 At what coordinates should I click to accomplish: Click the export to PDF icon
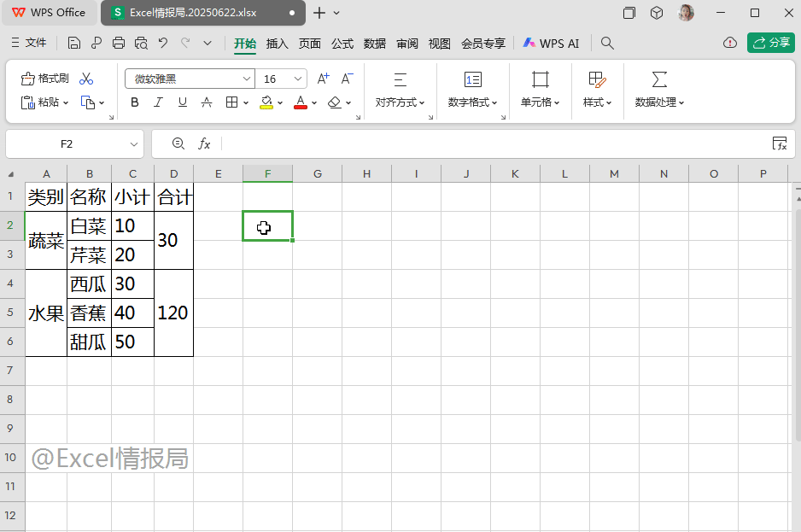coord(96,43)
